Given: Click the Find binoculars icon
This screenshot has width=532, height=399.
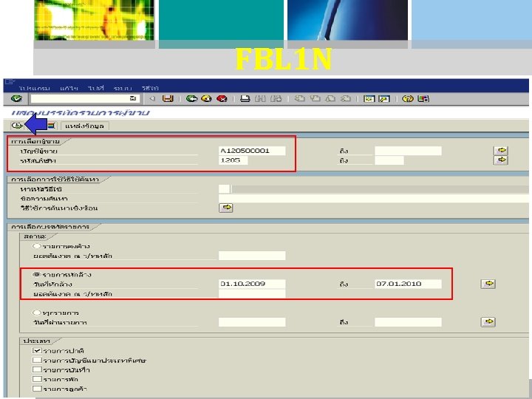Looking at the screenshot, I should click(260, 99).
